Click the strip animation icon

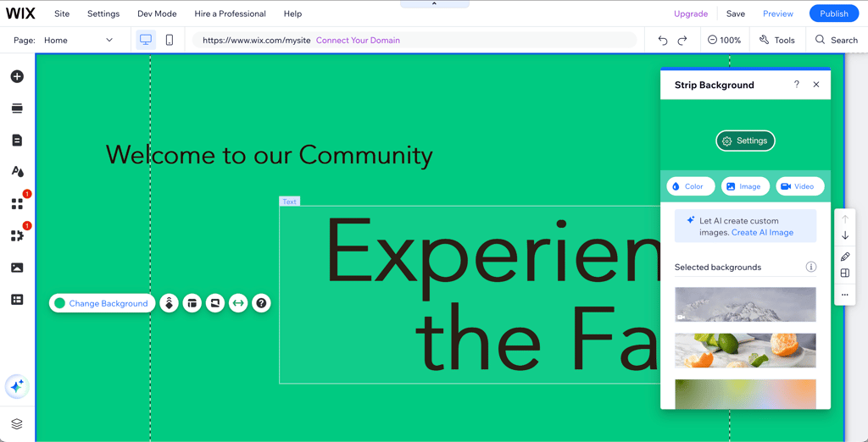tap(169, 303)
